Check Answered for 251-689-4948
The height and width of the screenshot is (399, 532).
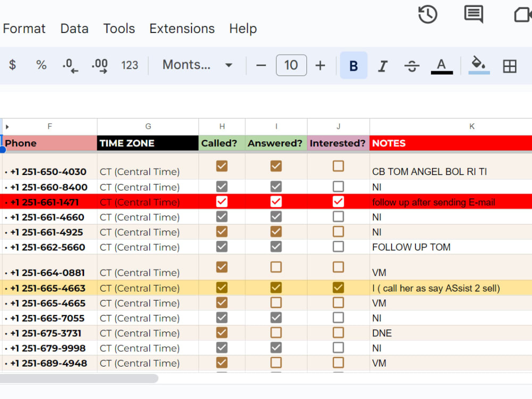click(276, 363)
